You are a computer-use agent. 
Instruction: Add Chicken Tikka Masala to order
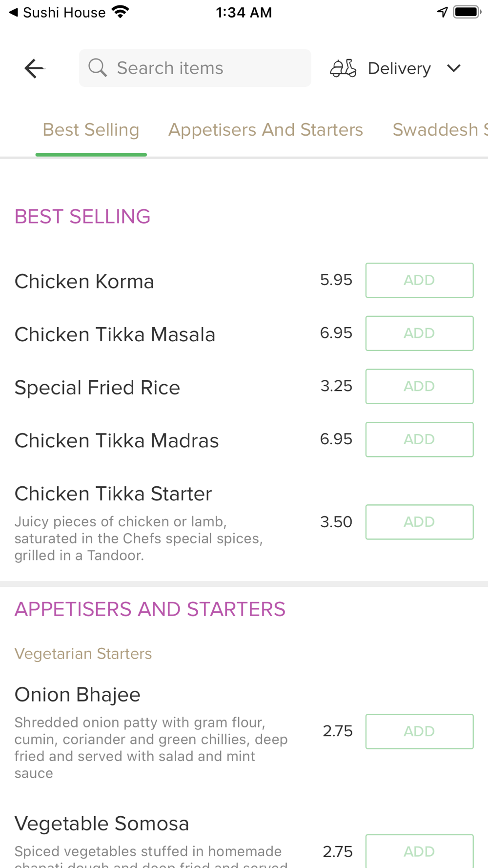coord(419,333)
